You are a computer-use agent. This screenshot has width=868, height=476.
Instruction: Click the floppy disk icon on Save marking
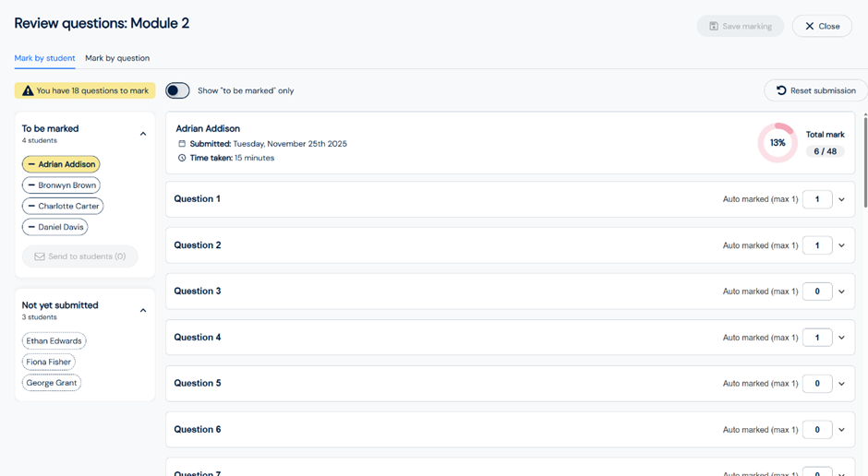[713, 26]
